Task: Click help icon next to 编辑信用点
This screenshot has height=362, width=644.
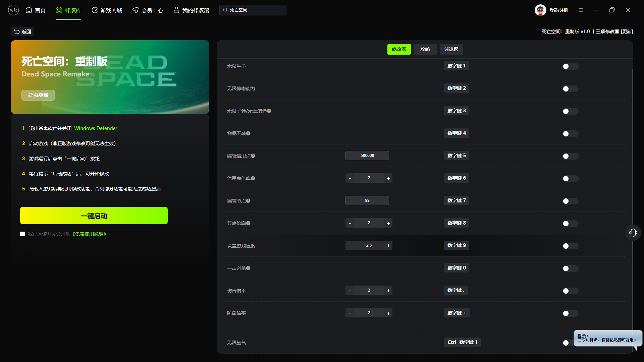Action: (253, 156)
